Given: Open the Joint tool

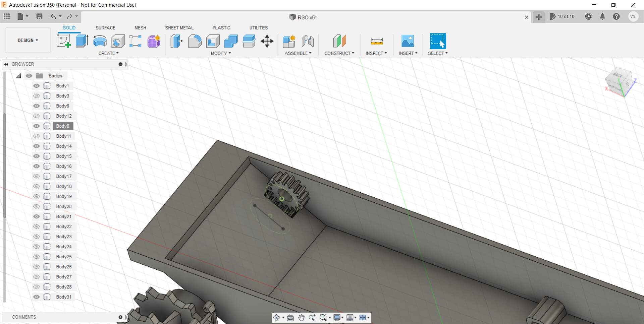Looking at the screenshot, I should pos(308,41).
